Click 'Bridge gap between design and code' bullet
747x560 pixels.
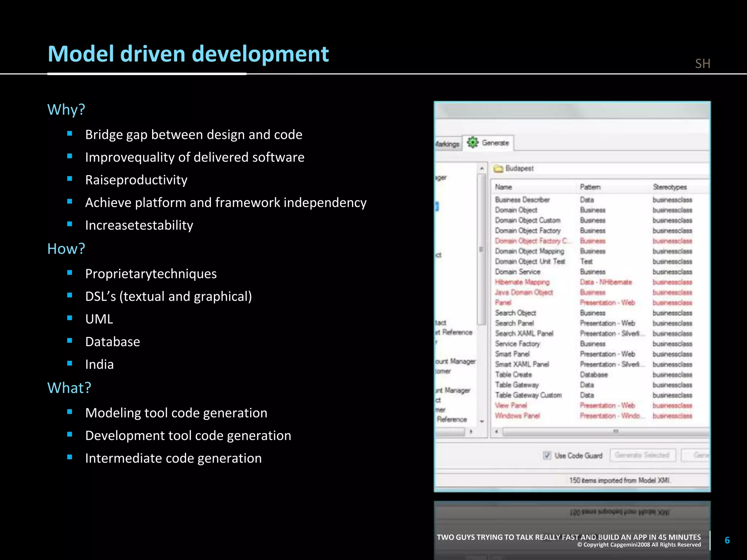[x=194, y=135]
